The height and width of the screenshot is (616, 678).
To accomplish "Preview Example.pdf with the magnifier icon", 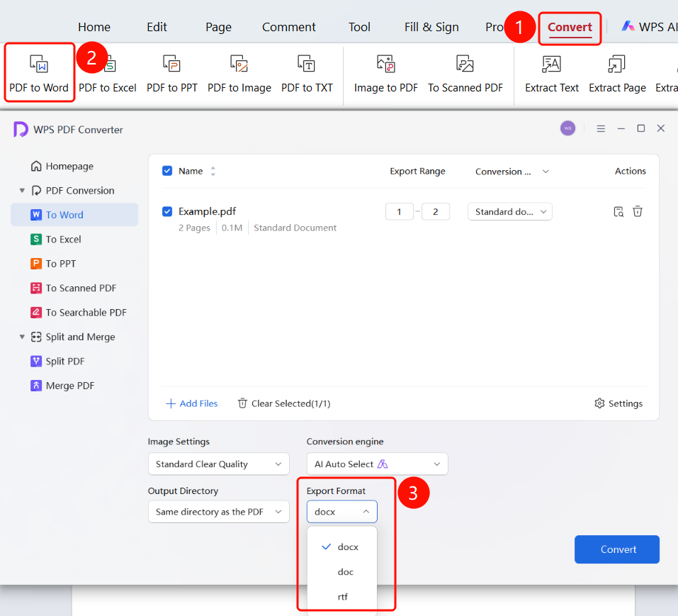I will pyautogui.click(x=618, y=211).
